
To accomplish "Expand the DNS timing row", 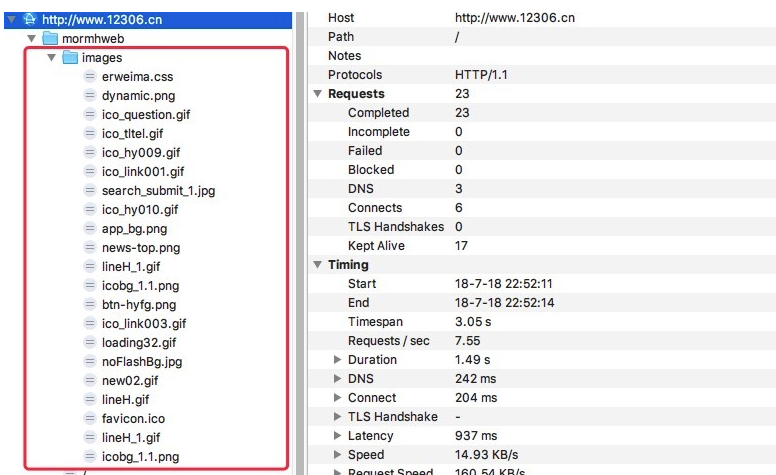I will point(338,379).
